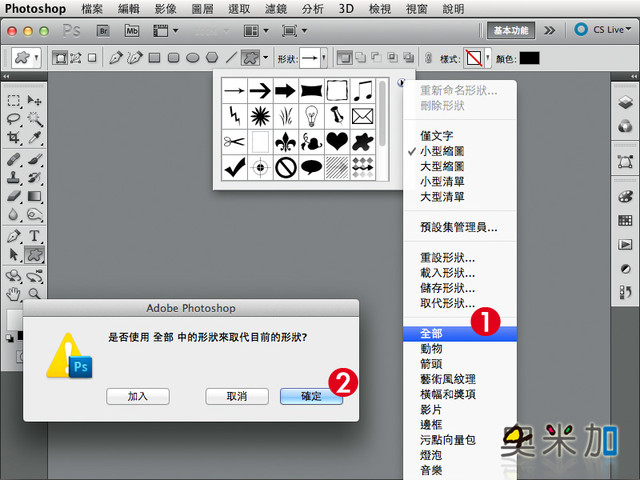Viewport: 640px width, 480px height.
Task: Choose 載入形狀... from flyout menu
Action: (460, 273)
